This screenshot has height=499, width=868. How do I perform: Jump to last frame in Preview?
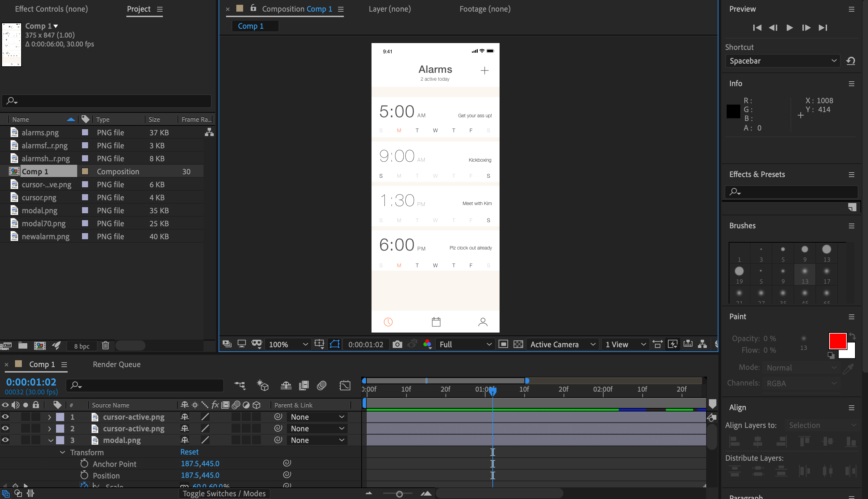[x=823, y=28]
